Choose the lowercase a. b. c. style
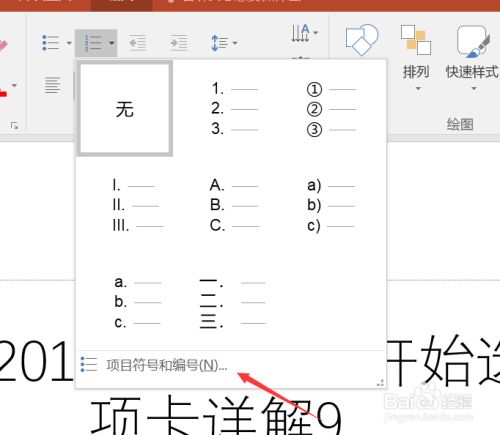Image resolution: width=500 pixels, height=435 pixels. tap(137, 302)
